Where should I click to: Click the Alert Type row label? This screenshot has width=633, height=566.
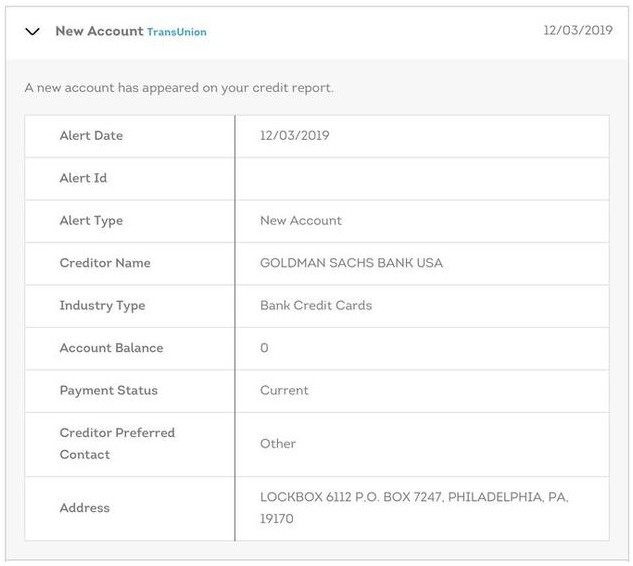point(91,221)
